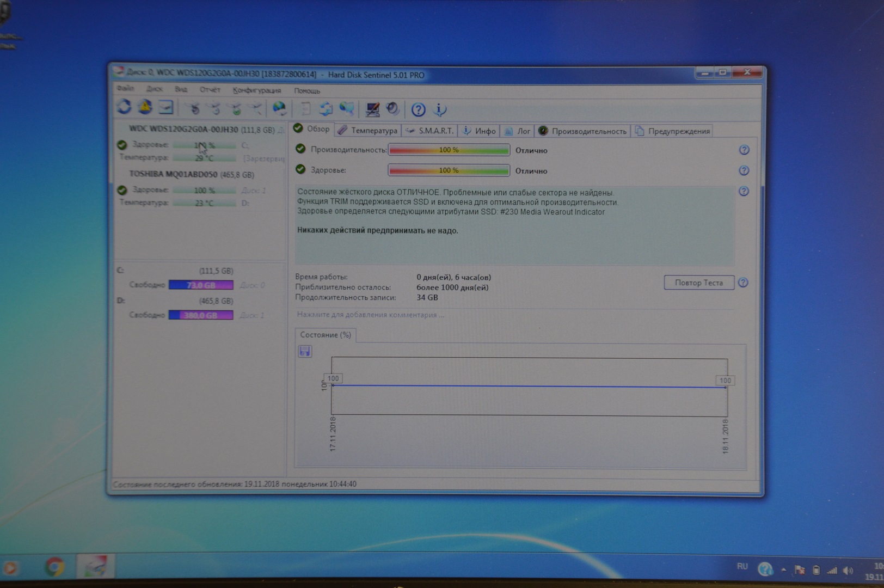Open the Отчёт menu
The width and height of the screenshot is (884, 588).
coord(210,90)
